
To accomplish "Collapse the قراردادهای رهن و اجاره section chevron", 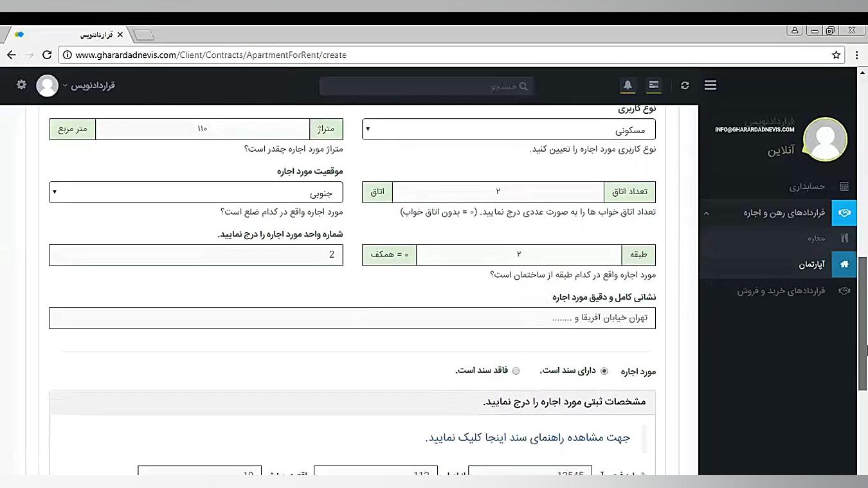I will [706, 213].
